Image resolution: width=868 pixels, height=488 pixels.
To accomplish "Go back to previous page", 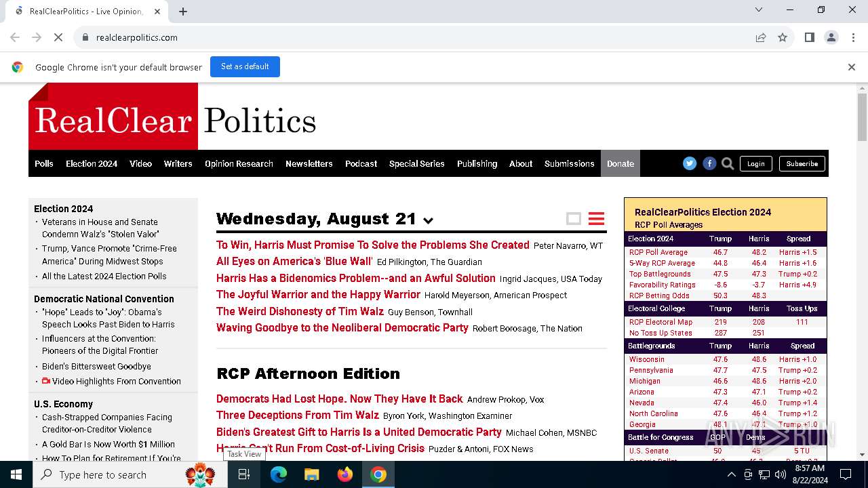I will [15, 37].
